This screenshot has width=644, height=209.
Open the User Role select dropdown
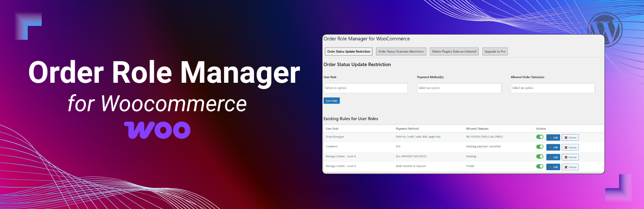pyautogui.click(x=365, y=88)
